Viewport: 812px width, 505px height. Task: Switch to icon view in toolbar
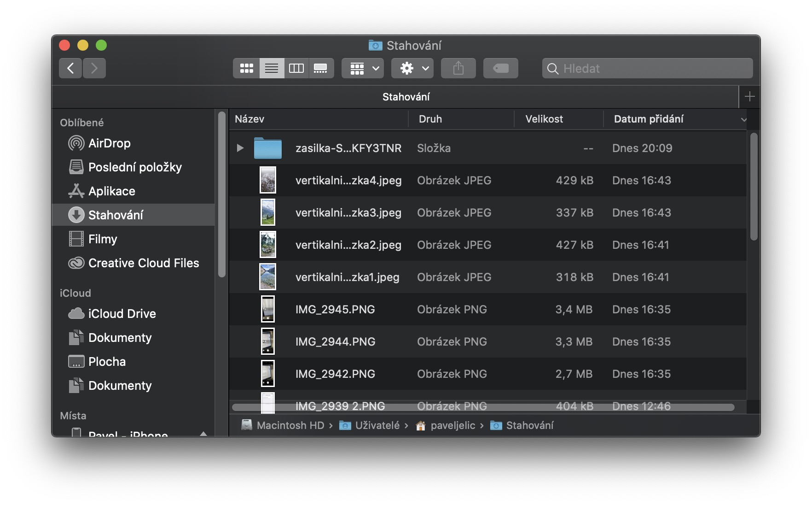pyautogui.click(x=246, y=69)
